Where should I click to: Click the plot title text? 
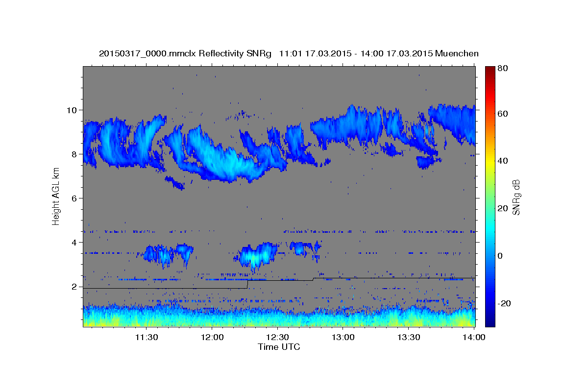point(289,53)
